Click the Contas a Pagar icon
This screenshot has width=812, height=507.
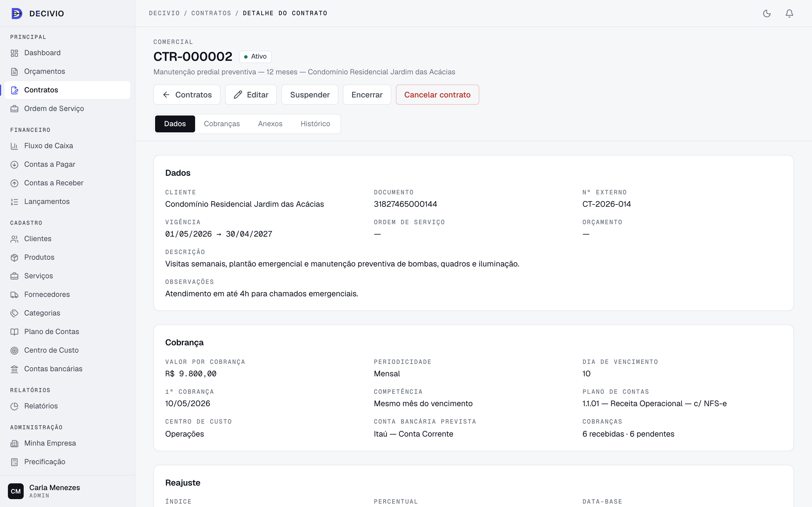(14, 165)
